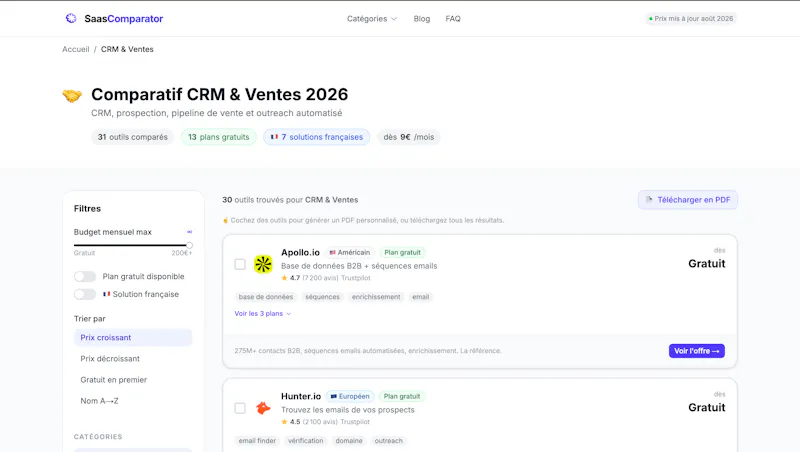Open the Blog page
The height and width of the screenshot is (452, 800).
tap(421, 19)
